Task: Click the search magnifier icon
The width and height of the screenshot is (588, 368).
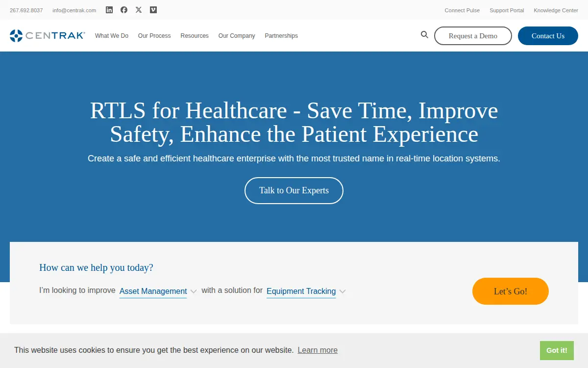Action: pos(424,35)
